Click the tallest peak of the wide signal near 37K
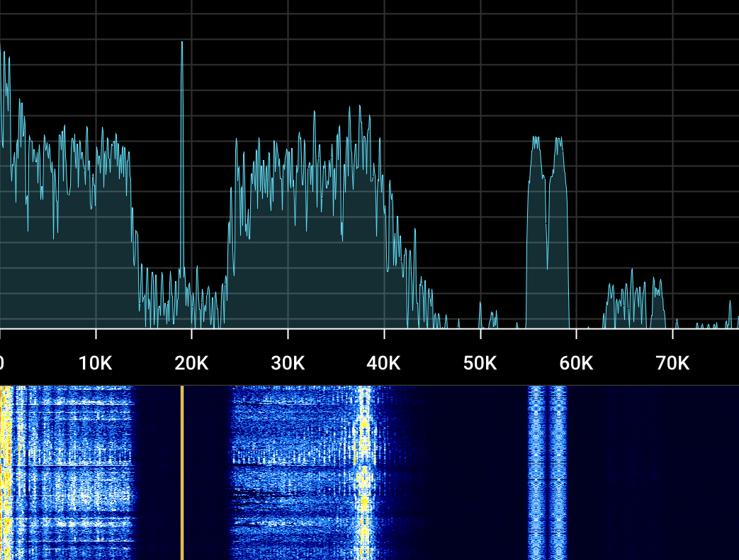This screenshot has height=560, width=739. pos(349,108)
